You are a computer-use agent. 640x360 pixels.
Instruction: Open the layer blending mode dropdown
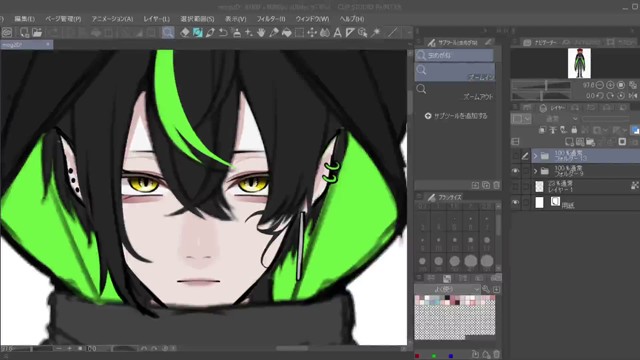[558, 119]
